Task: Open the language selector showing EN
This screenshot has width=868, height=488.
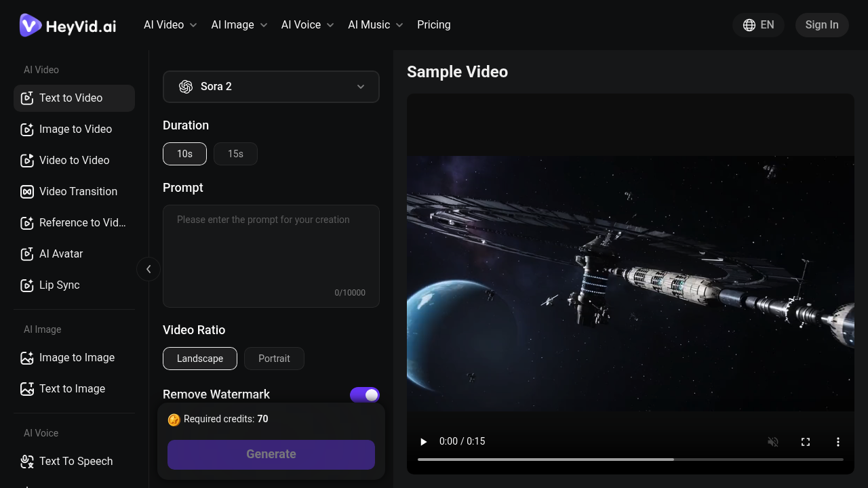Action: [x=758, y=24]
